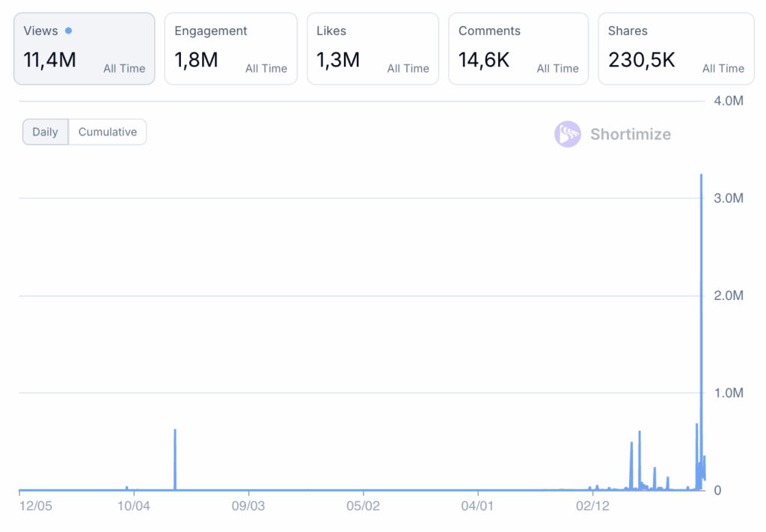Toggle chart to Daily view
Image resolution: width=766 pixels, height=532 pixels.
tap(45, 132)
